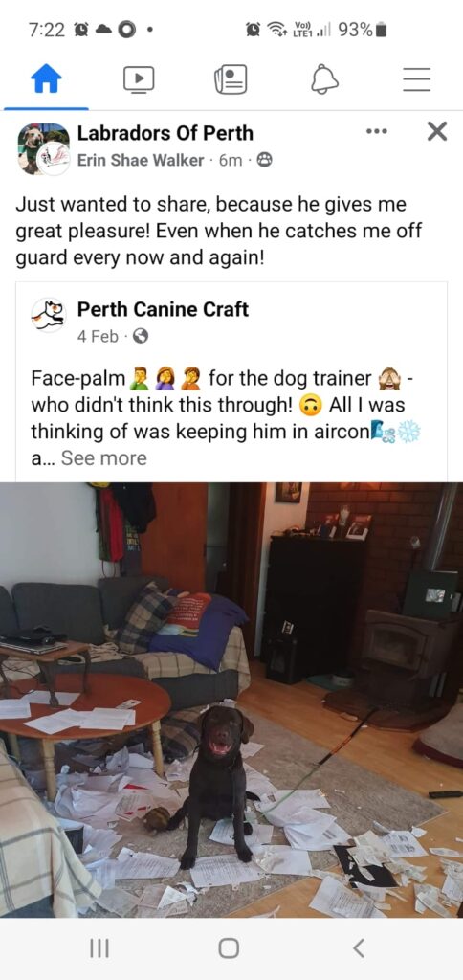Tap Android back button

coord(359,948)
